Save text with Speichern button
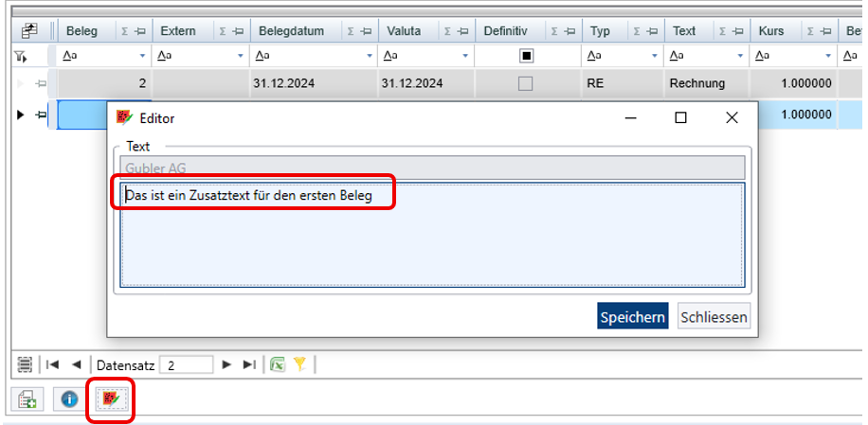The width and height of the screenshot is (868, 425). [633, 317]
